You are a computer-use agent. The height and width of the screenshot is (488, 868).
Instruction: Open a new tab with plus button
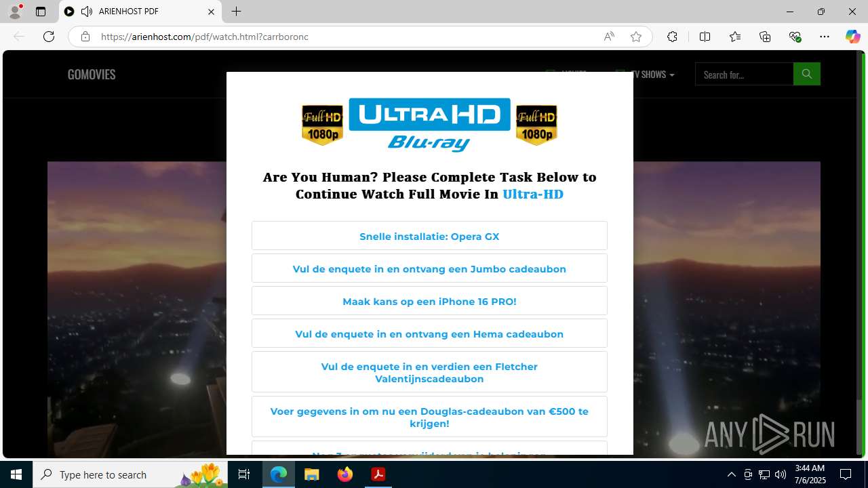click(236, 12)
